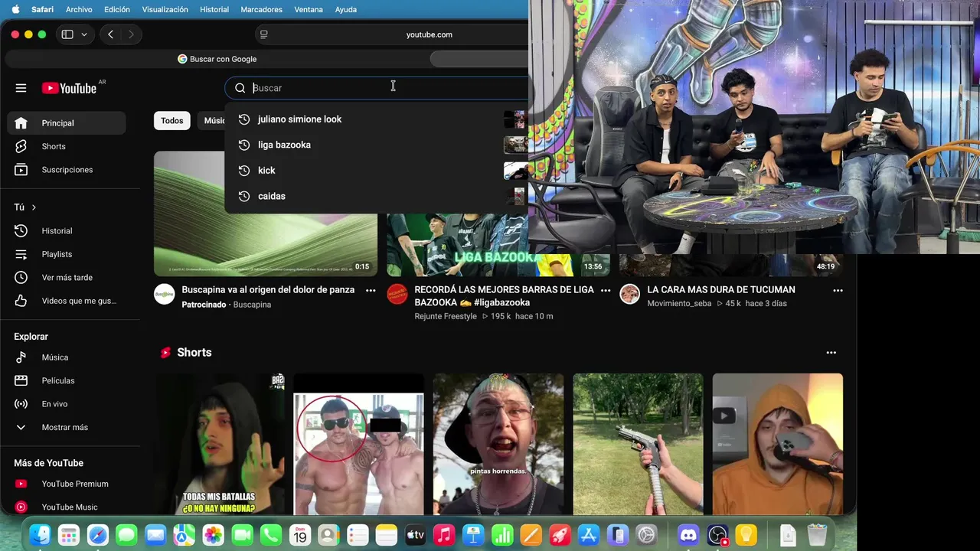980x551 pixels.
Task: Open the YouTube hamburger guide menu
Action: (x=21, y=88)
